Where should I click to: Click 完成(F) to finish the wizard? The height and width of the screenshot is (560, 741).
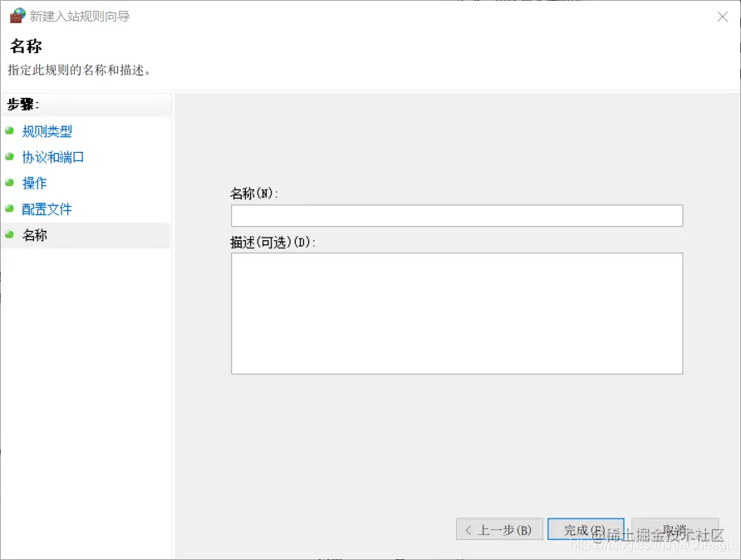click(586, 529)
